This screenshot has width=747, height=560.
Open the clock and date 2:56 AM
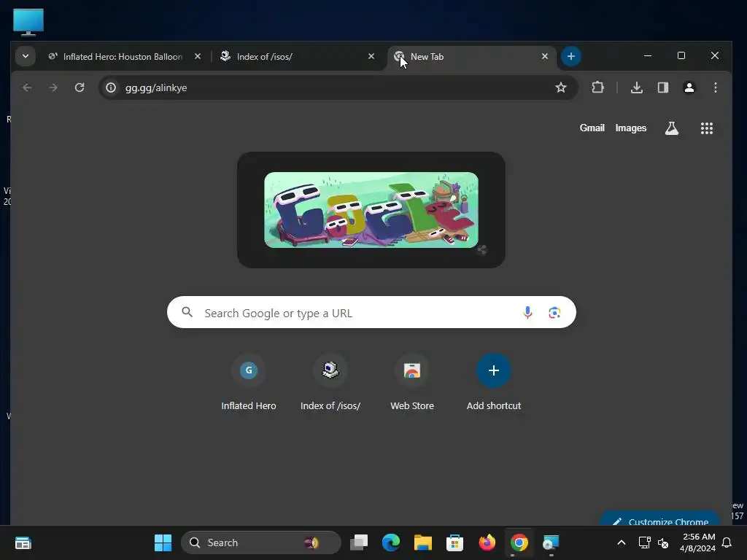click(697, 542)
